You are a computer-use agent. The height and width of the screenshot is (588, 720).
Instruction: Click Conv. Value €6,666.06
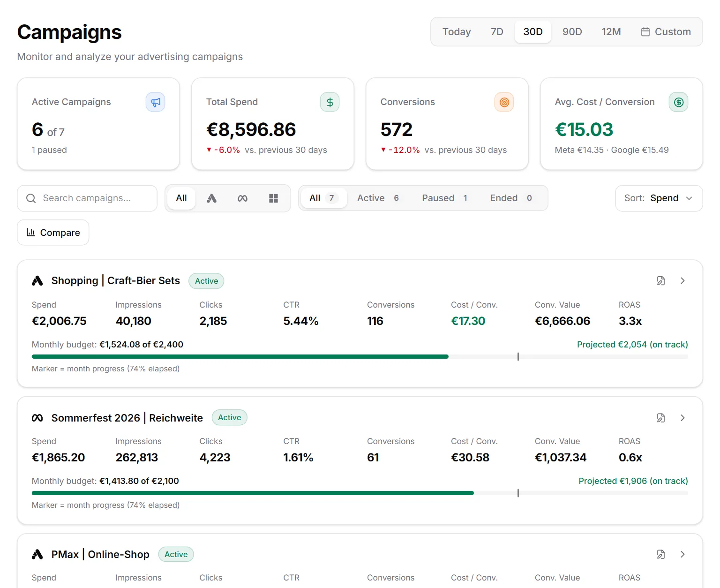point(562,321)
